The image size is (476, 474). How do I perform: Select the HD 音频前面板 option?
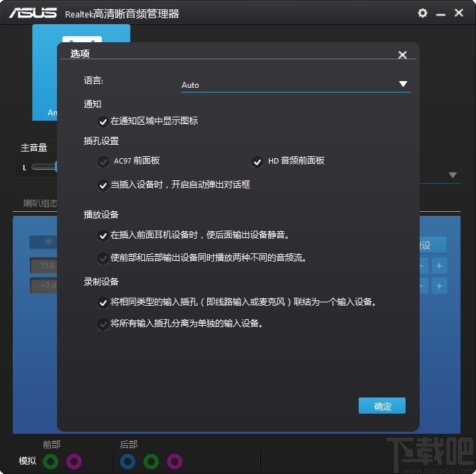click(x=257, y=162)
